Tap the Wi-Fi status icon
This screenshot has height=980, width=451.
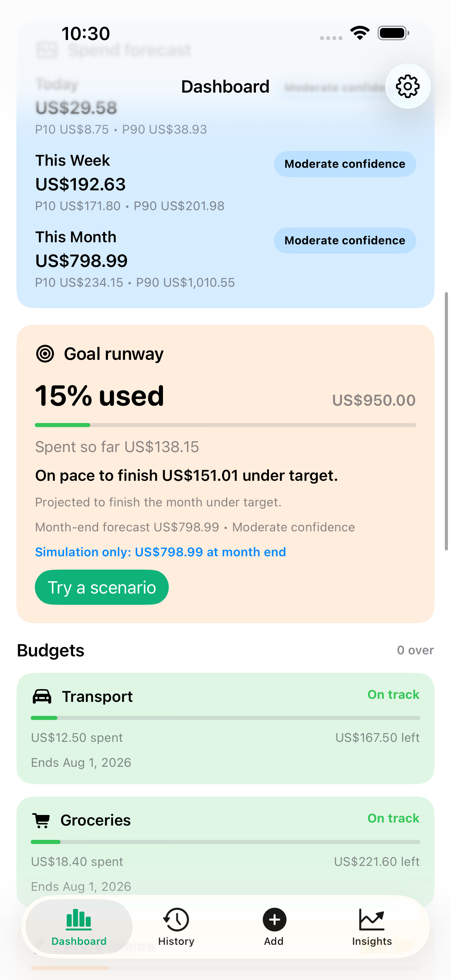click(x=360, y=33)
